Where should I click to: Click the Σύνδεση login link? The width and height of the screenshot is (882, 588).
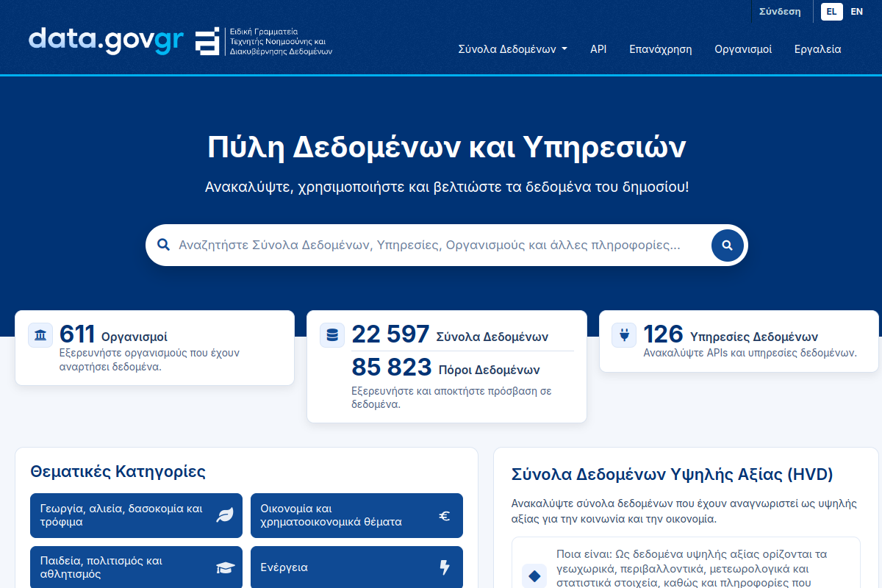click(x=780, y=11)
